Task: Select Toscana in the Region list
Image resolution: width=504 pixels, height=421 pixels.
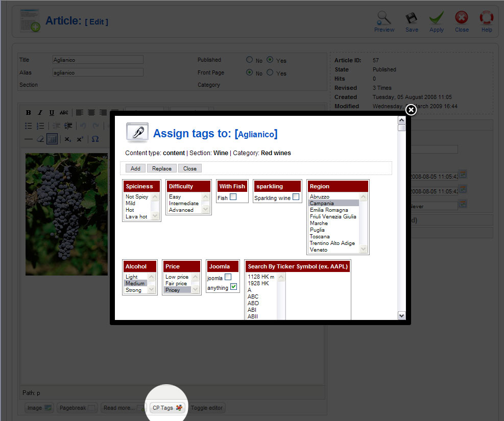Action: click(320, 236)
